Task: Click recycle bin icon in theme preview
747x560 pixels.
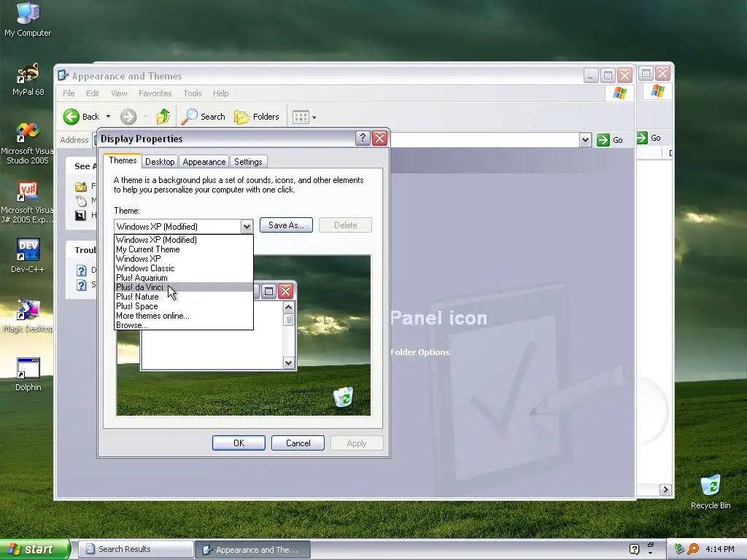Action: click(344, 397)
